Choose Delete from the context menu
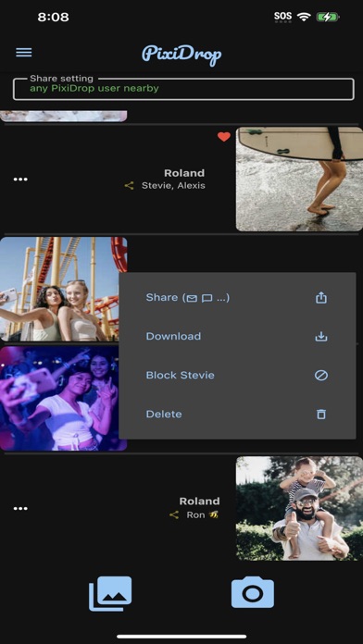 pyautogui.click(x=237, y=414)
